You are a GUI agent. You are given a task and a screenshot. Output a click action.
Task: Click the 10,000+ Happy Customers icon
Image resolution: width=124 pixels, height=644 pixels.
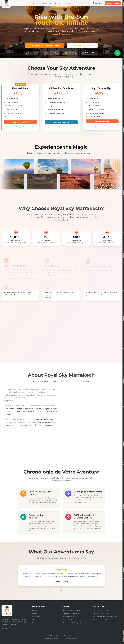pyautogui.click(x=15, y=232)
